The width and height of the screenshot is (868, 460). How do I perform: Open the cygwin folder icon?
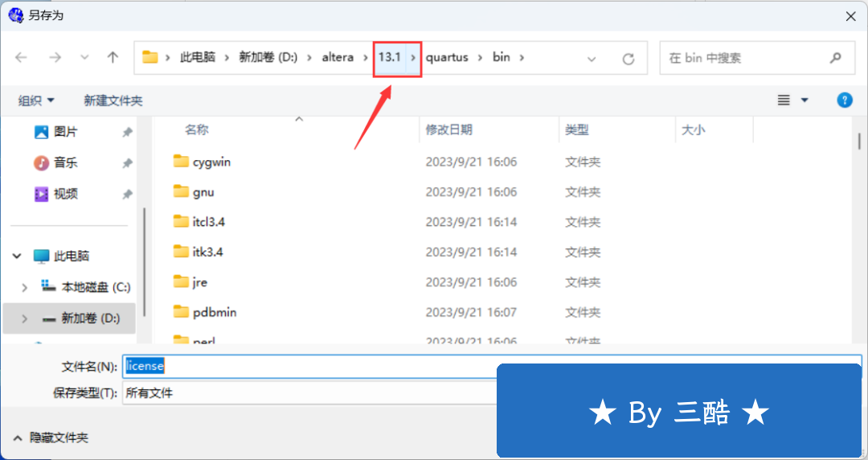coord(181,162)
